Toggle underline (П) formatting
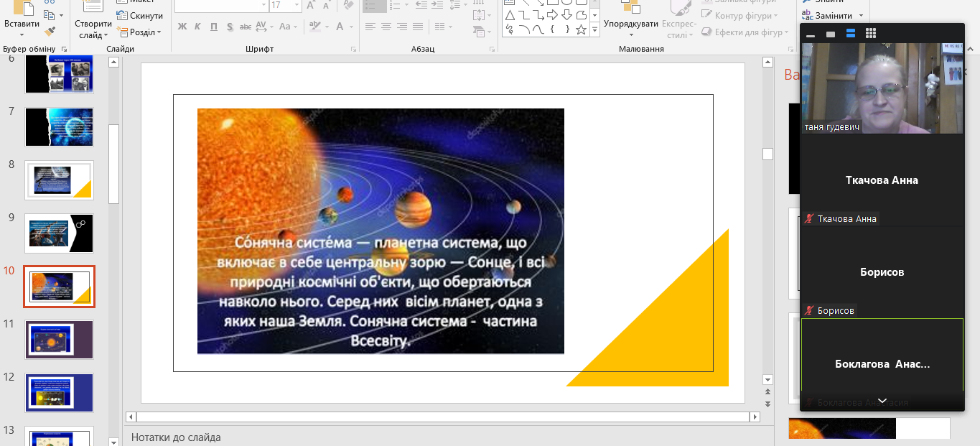Screen dimensions: 980x446 (214, 27)
